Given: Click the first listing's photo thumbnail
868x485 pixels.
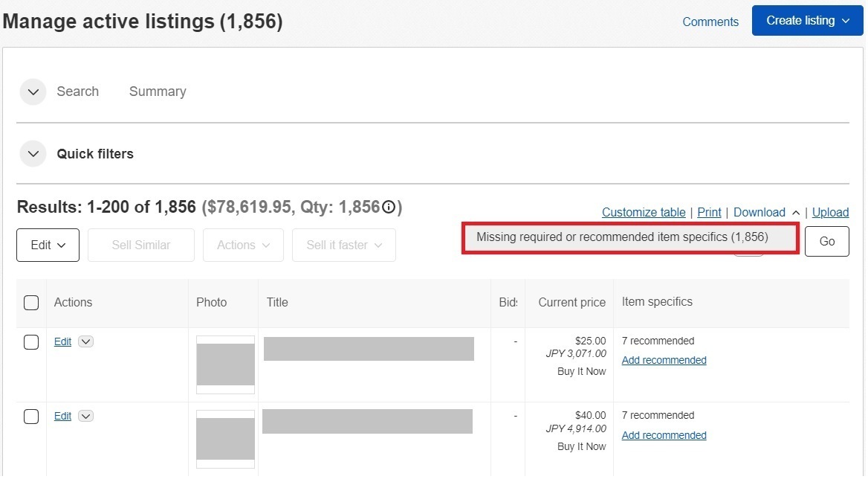Looking at the screenshot, I should click(225, 364).
